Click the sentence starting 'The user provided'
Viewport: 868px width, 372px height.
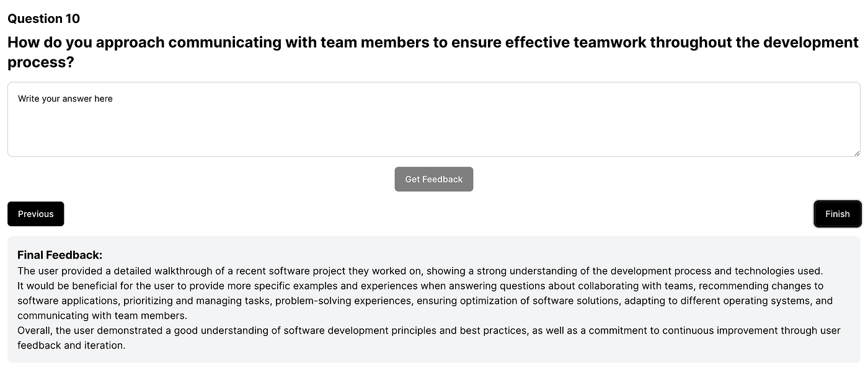(x=420, y=271)
